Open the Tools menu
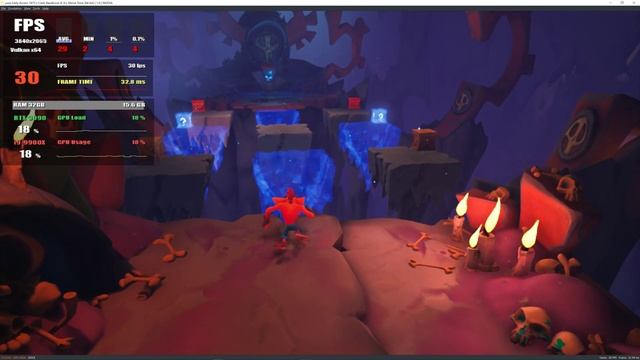This screenshot has height=360, width=640. pos(36,9)
